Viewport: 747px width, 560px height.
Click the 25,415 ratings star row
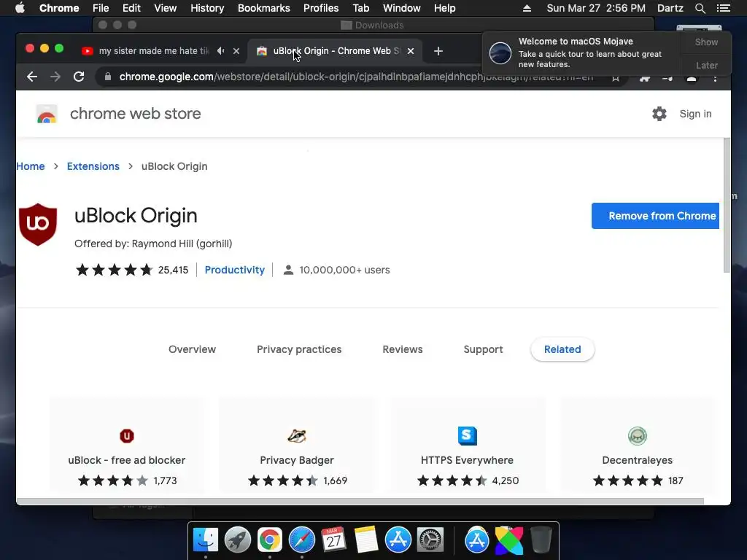(x=114, y=270)
